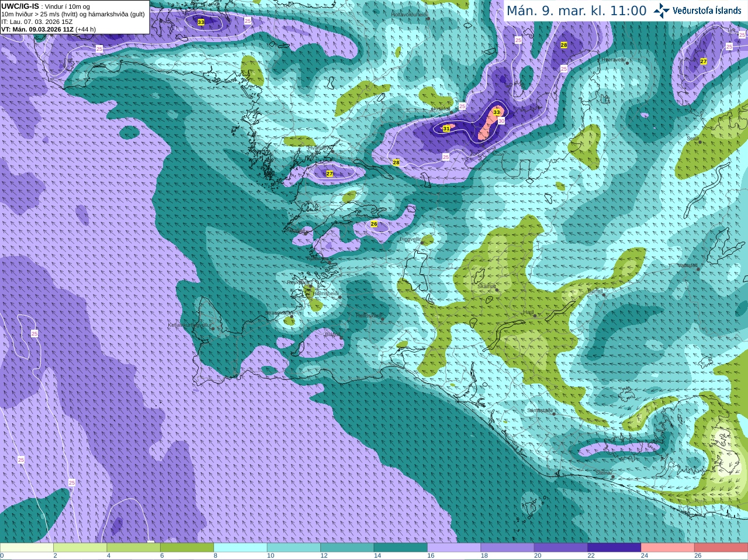Click the legend scale number 16

[431, 556]
